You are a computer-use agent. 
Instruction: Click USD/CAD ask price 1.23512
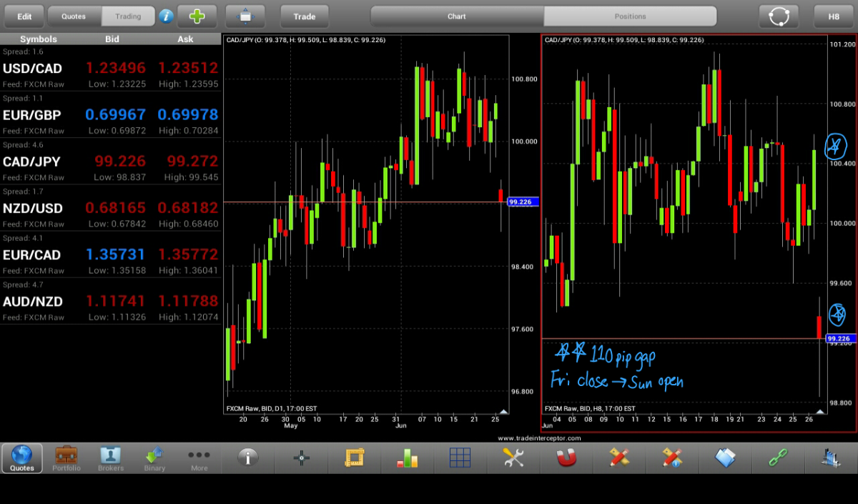(188, 68)
